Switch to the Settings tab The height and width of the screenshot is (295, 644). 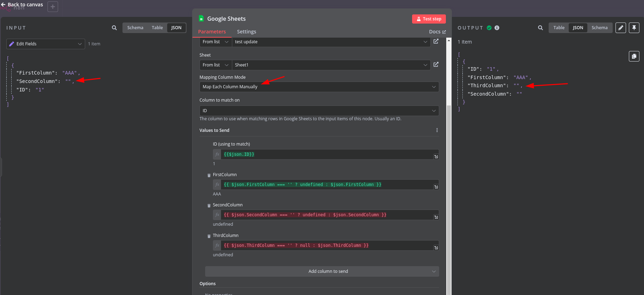[x=246, y=32]
